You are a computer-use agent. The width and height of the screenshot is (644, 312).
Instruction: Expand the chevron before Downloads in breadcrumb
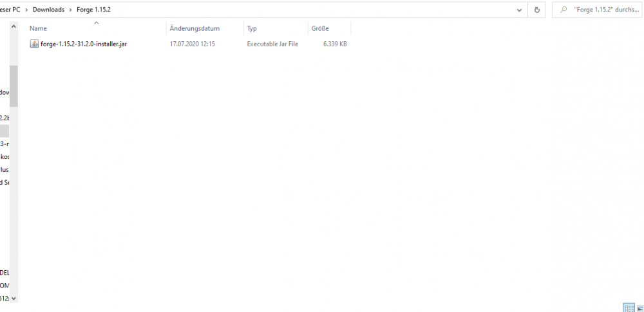click(x=27, y=10)
